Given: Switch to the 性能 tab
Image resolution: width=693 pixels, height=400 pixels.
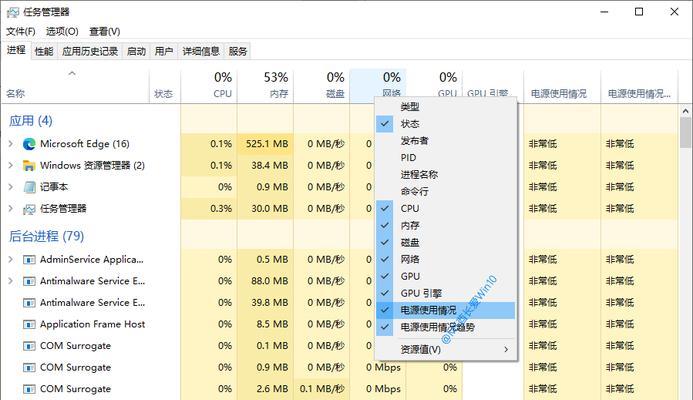Looking at the screenshot, I should click(x=44, y=51).
